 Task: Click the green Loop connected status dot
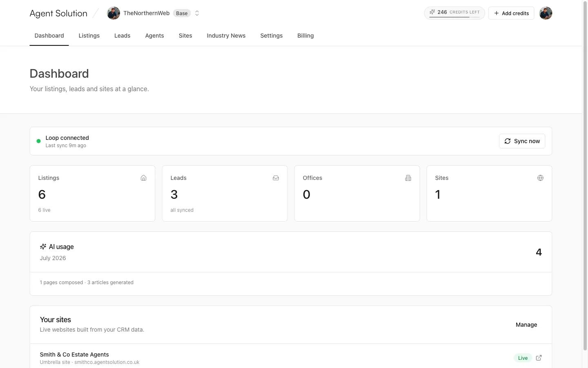38,141
